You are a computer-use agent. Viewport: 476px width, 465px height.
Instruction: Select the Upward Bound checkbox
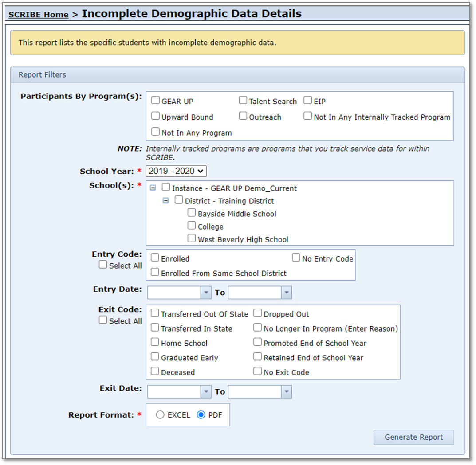click(x=155, y=116)
